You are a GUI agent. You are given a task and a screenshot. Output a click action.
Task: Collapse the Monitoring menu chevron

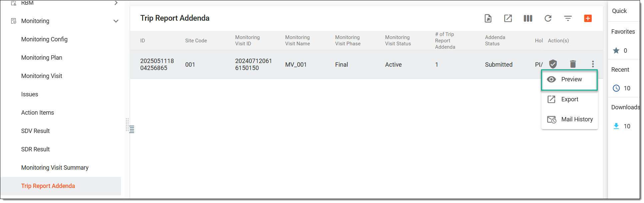(116, 21)
